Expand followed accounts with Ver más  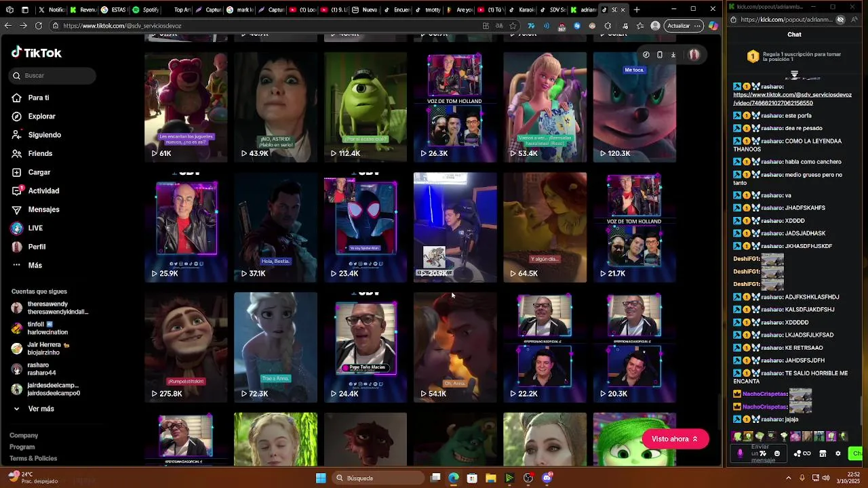pyautogui.click(x=41, y=409)
